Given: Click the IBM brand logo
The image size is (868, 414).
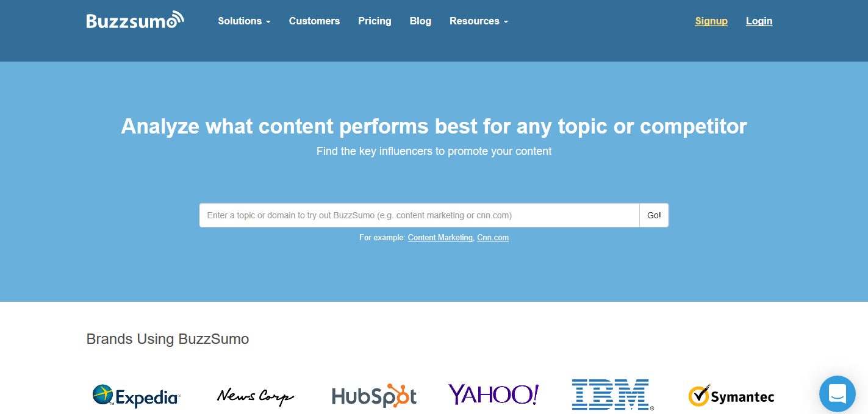Looking at the screenshot, I should click(612, 394).
